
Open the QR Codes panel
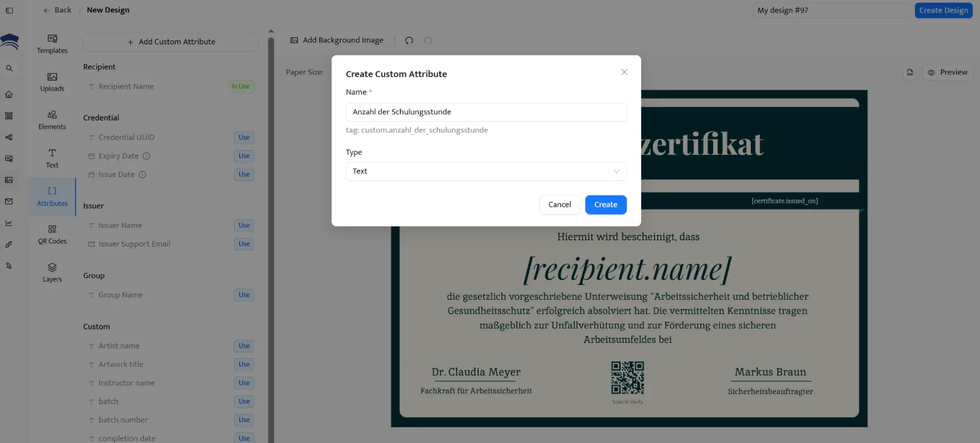pos(52,234)
